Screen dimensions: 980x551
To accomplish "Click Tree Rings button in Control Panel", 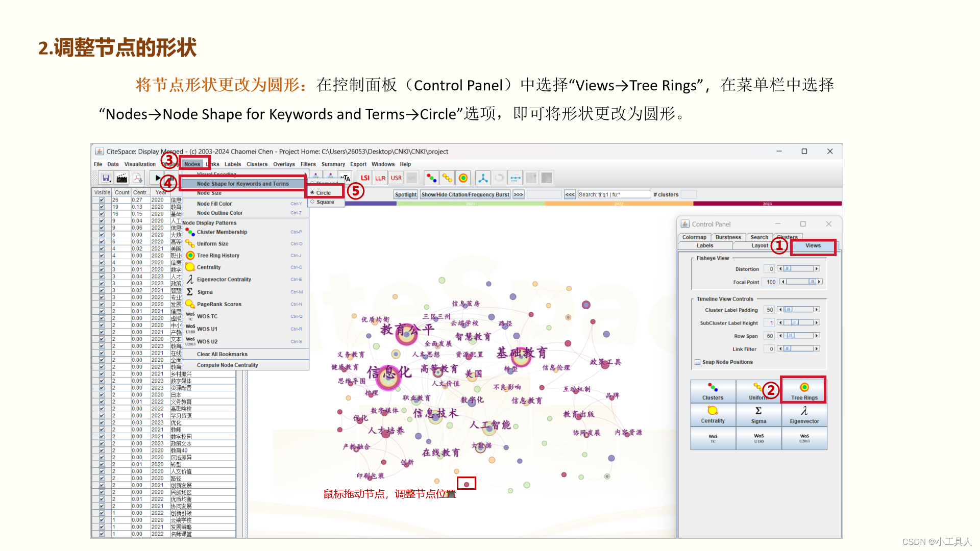I will (x=804, y=391).
